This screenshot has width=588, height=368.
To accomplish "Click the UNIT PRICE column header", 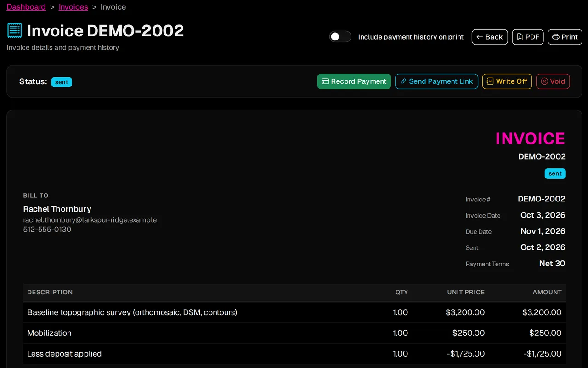I will pyautogui.click(x=466, y=292).
